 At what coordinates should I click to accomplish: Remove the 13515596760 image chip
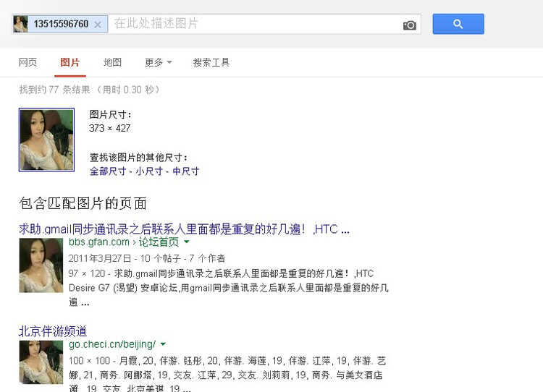click(x=98, y=25)
